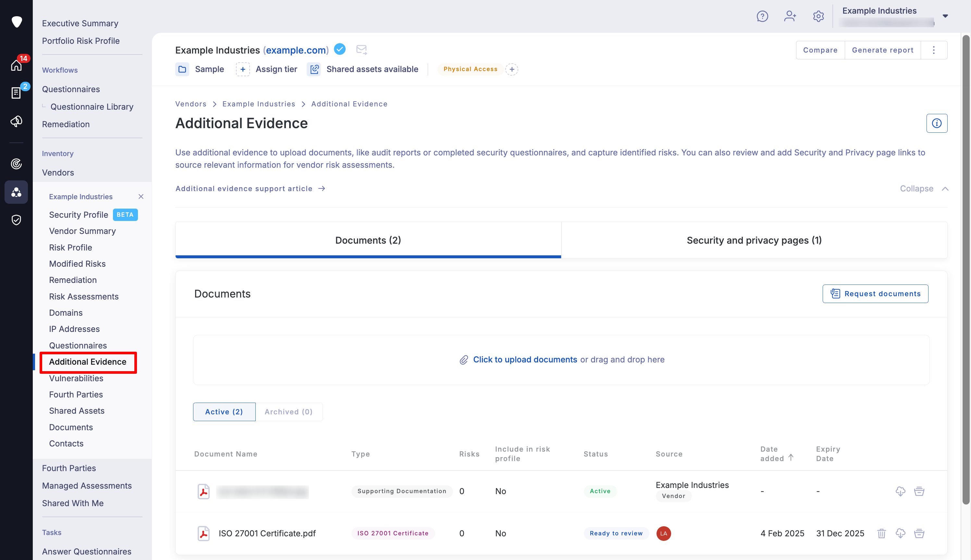This screenshot has width=971, height=560.
Task: Open Executive Summary in the sidebar
Action: [x=80, y=23]
